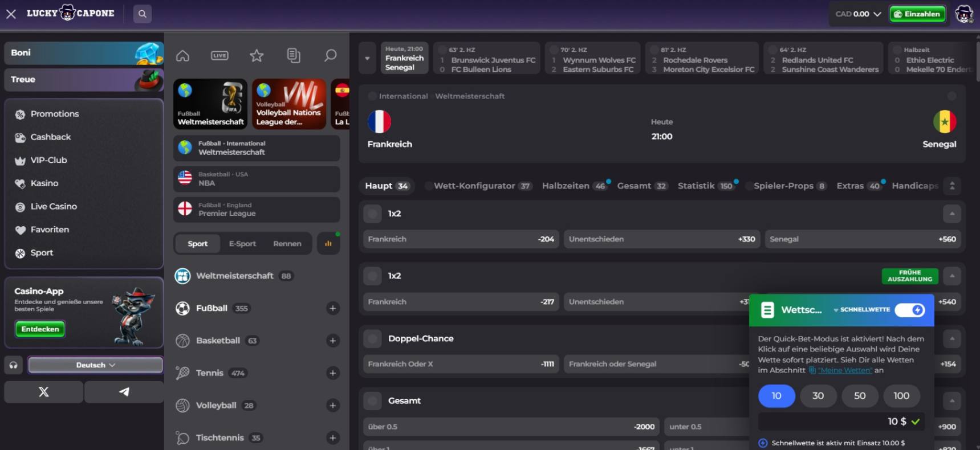Click the Einzahlen deposit button
This screenshot has width=980, height=450.
[917, 14]
